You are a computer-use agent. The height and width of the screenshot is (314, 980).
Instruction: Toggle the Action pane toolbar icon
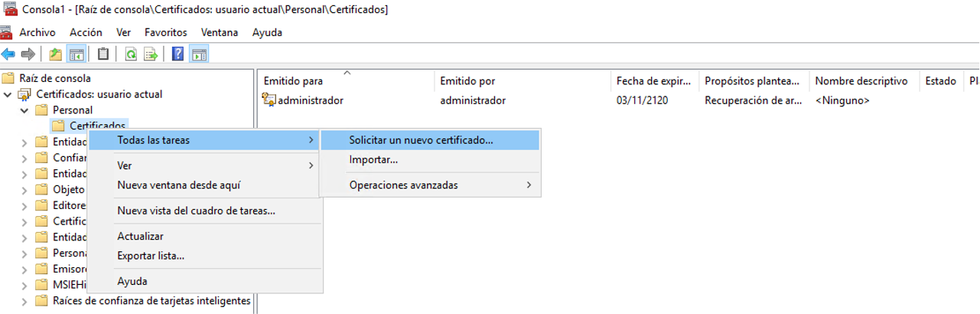coord(199,54)
